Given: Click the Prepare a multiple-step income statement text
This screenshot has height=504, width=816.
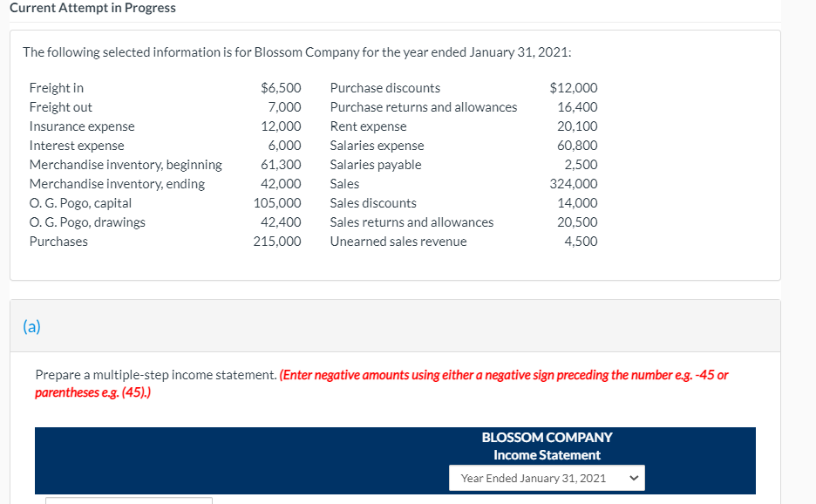Looking at the screenshot, I should tap(156, 375).
